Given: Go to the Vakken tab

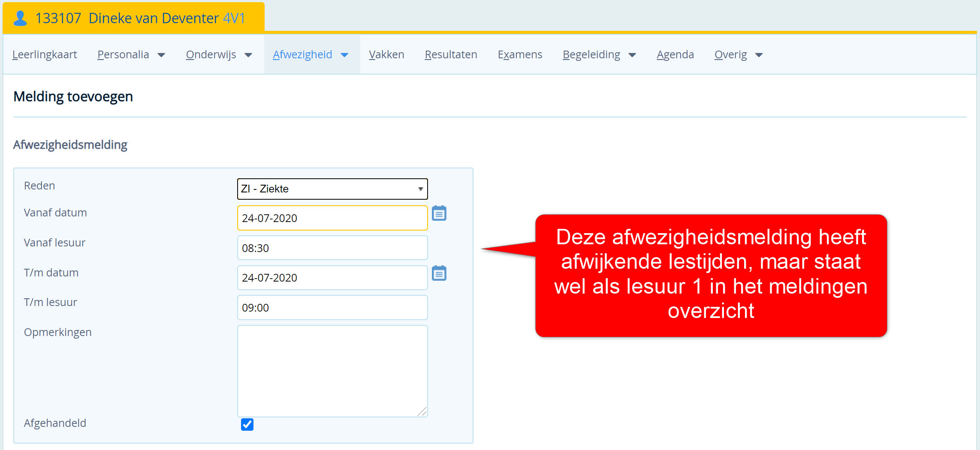Looking at the screenshot, I should coord(386,55).
